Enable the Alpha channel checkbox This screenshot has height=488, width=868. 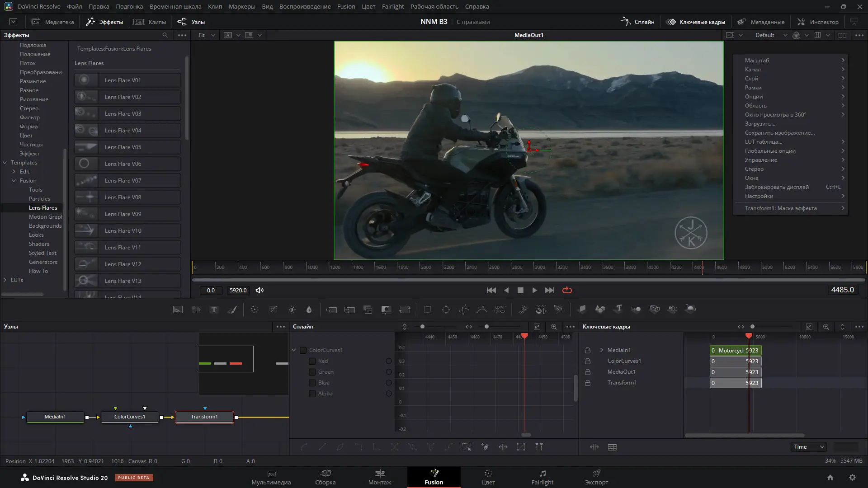pos(312,394)
